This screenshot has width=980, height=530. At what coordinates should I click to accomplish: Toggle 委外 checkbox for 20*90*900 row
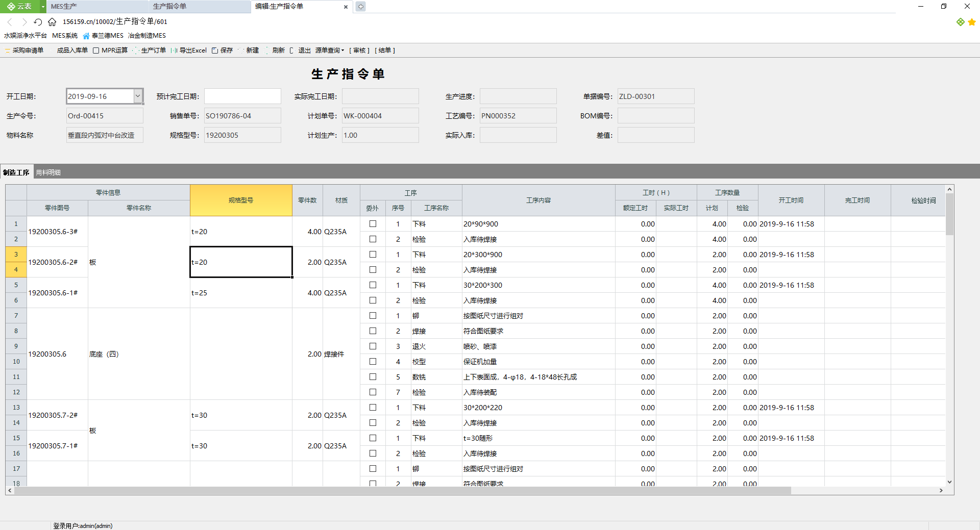373,224
